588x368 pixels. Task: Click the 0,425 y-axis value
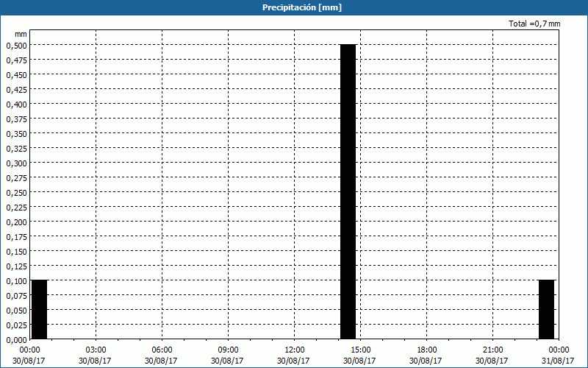click(x=16, y=89)
